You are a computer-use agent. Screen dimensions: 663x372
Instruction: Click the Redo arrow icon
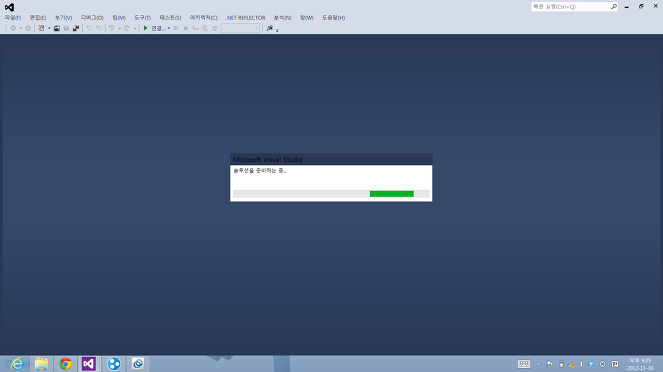coord(127,28)
